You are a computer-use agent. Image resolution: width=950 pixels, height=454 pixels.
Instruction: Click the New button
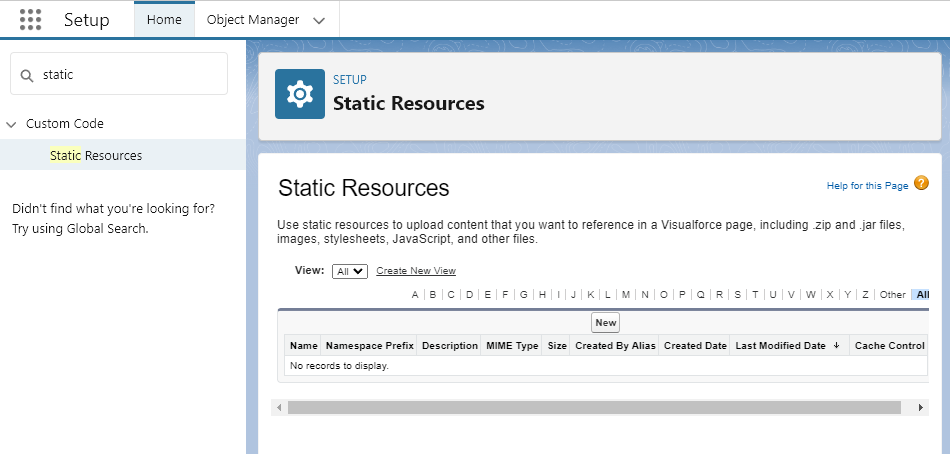click(x=605, y=322)
